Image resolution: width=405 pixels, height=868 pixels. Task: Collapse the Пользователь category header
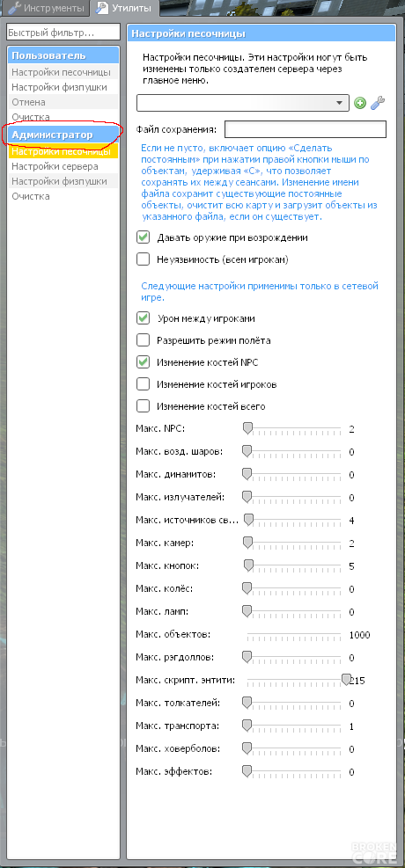point(63,55)
